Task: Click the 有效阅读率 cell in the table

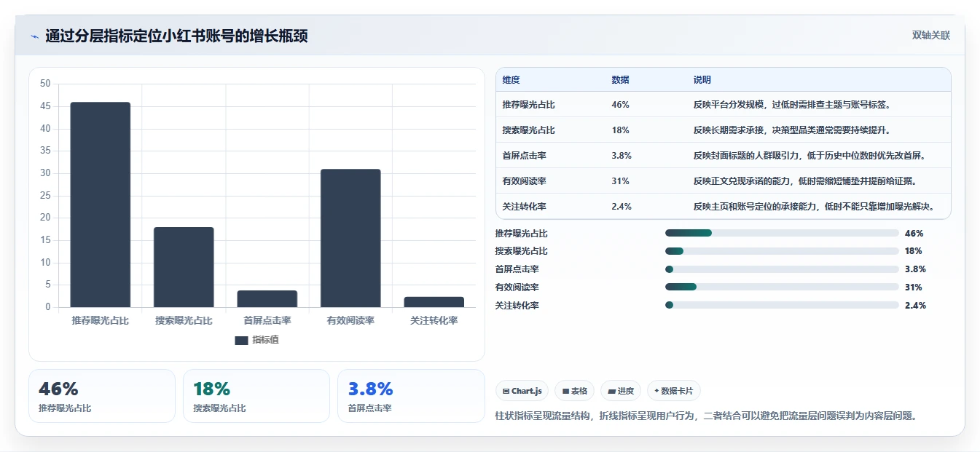Action: (525, 181)
